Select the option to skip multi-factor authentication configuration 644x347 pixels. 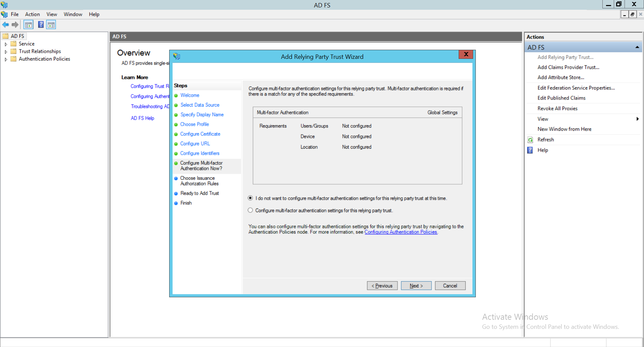coord(250,198)
